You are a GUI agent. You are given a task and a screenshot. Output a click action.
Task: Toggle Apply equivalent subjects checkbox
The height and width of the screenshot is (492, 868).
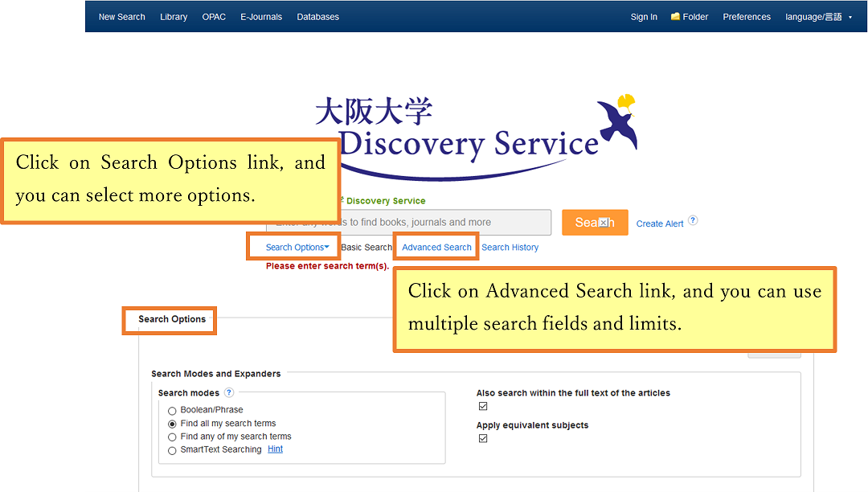coord(483,438)
